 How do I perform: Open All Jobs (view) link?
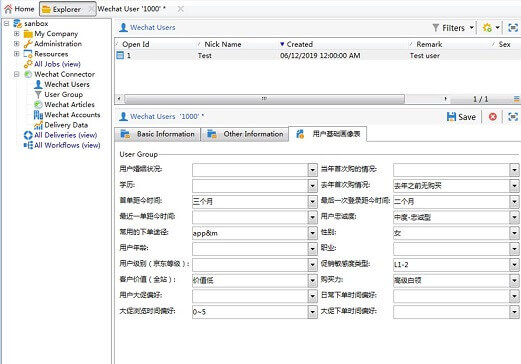(x=57, y=64)
